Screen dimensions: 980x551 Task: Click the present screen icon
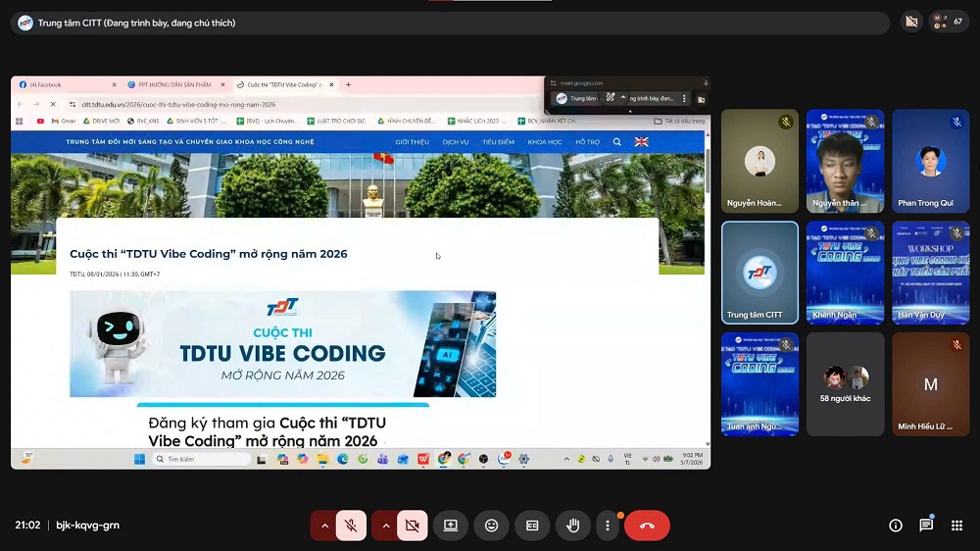pos(451,526)
